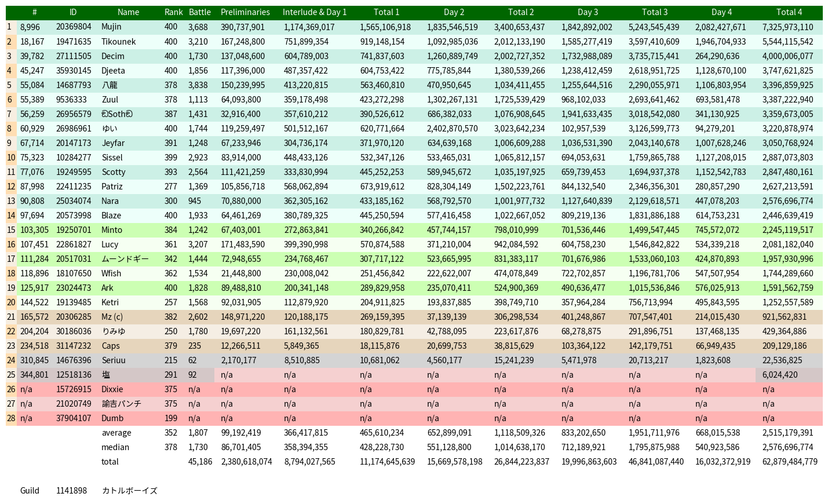Click the "Total 2" column header
Image resolution: width=828 pixels, height=504 pixels.
click(521, 12)
